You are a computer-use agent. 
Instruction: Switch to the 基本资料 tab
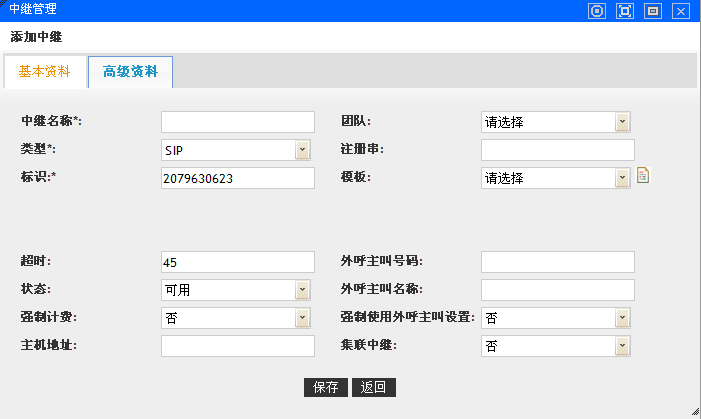[45, 72]
